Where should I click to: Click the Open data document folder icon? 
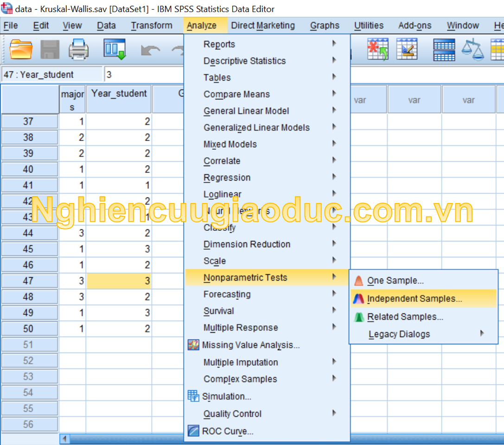coord(21,49)
